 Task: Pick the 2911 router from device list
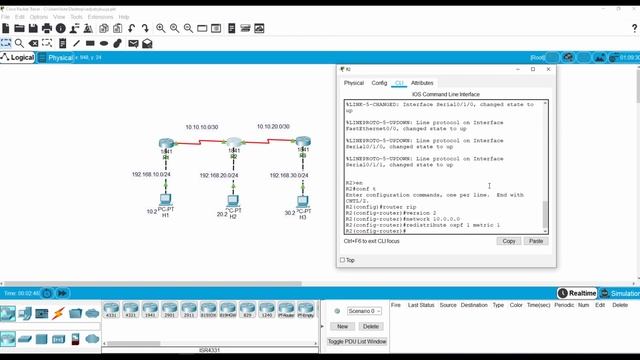[189, 310]
